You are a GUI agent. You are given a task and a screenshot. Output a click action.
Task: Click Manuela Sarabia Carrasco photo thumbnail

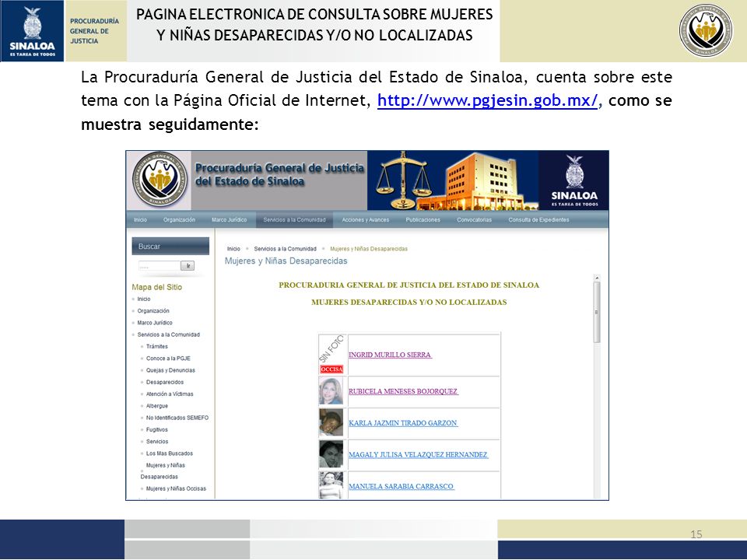[x=331, y=485]
